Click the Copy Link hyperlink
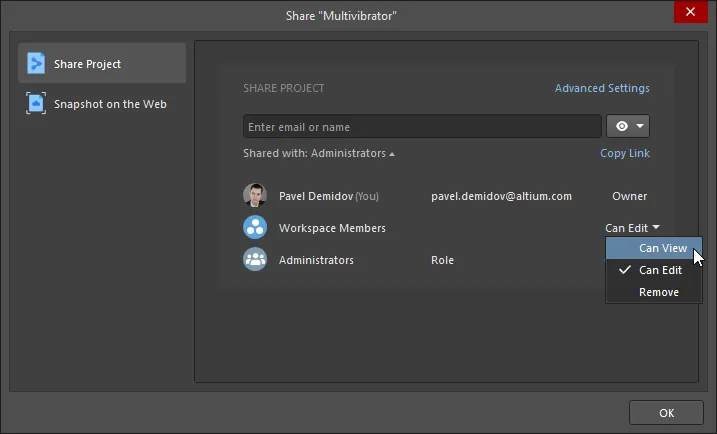 pyautogui.click(x=625, y=153)
